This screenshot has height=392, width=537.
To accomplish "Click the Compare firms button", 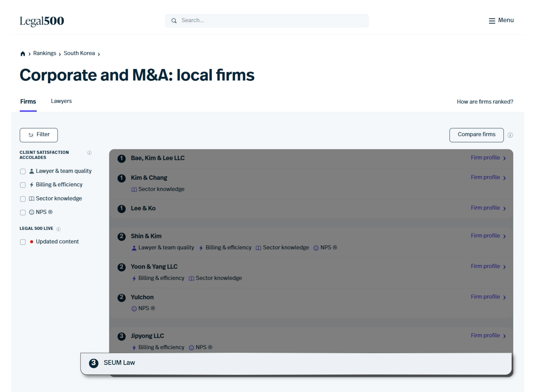I will pyautogui.click(x=476, y=135).
